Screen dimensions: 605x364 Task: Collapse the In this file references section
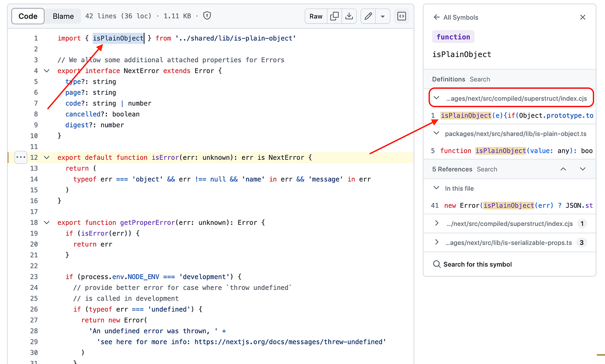(x=437, y=188)
